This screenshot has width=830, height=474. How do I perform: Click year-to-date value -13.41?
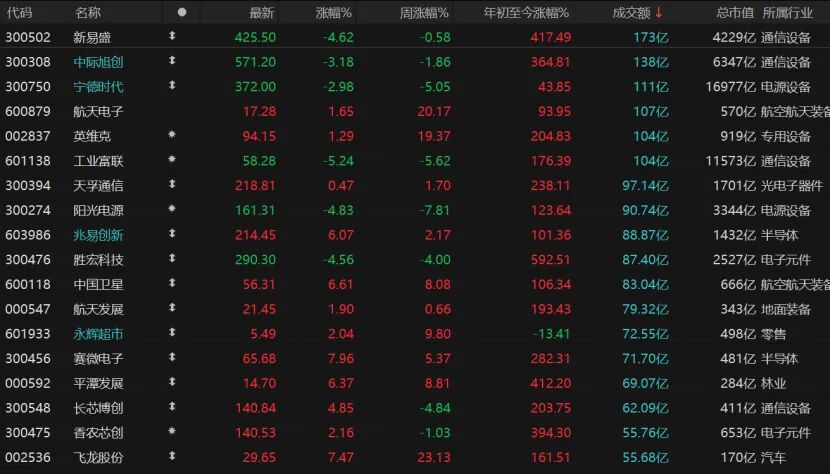[x=552, y=334]
